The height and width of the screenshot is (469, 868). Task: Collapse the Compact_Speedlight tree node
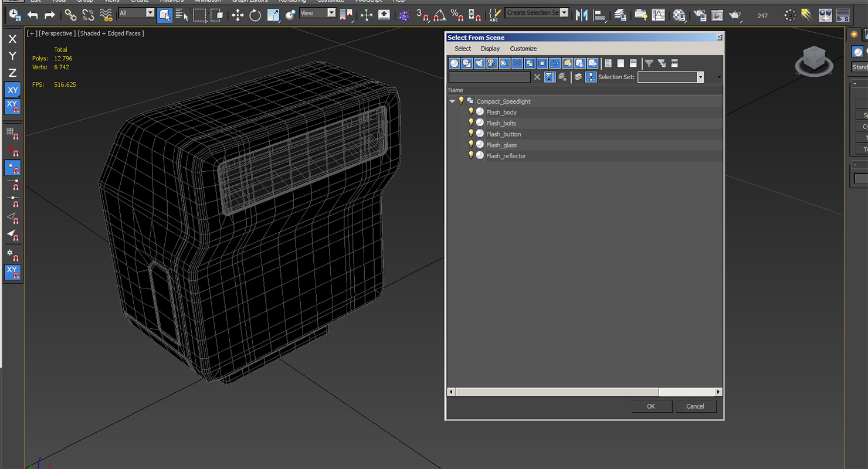tap(452, 101)
